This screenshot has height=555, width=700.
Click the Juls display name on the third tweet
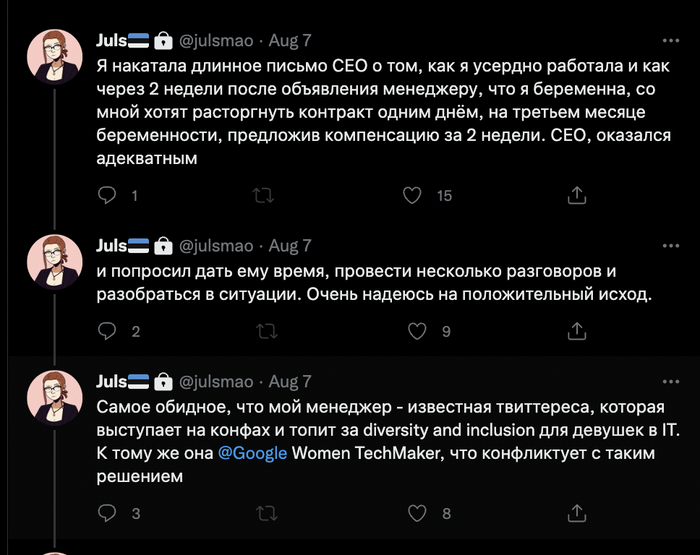111,381
